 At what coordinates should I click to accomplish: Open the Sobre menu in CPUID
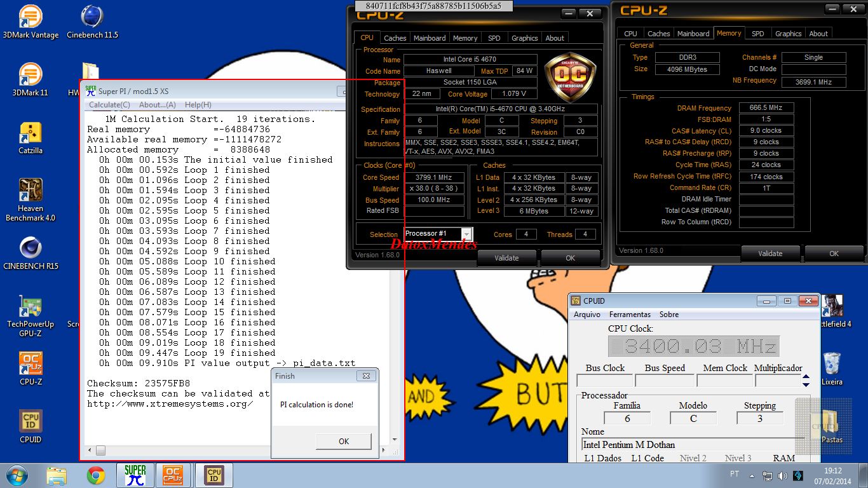[668, 315]
